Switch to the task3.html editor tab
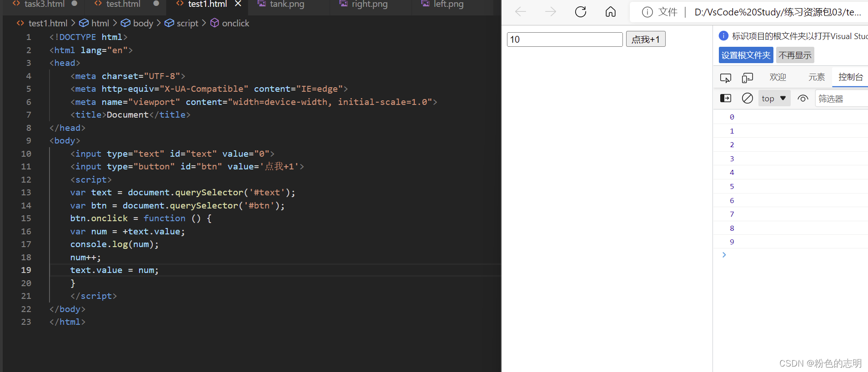The image size is (868, 372). click(x=44, y=4)
